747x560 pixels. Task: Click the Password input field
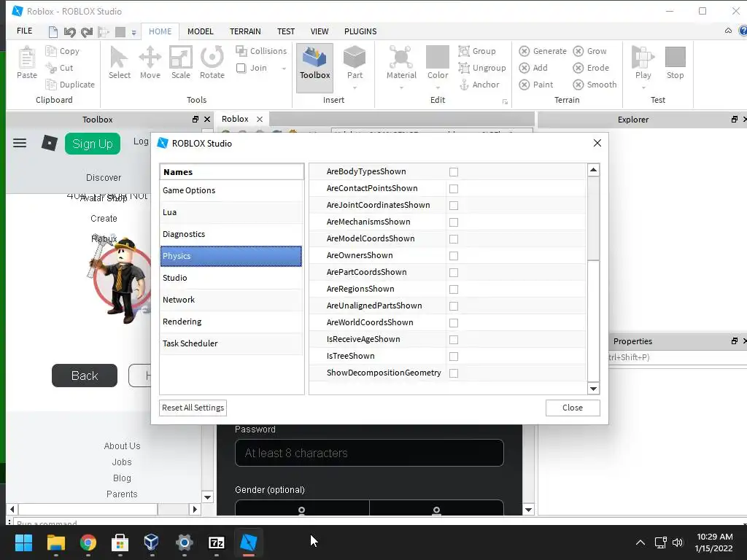click(x=369, y=453)
